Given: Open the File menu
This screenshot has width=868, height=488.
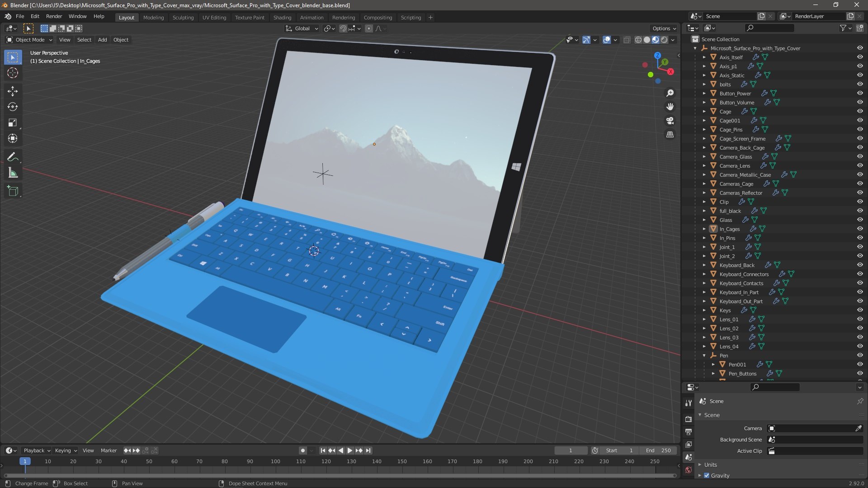Looking at the screenshot, I should (x=20, y=16).
